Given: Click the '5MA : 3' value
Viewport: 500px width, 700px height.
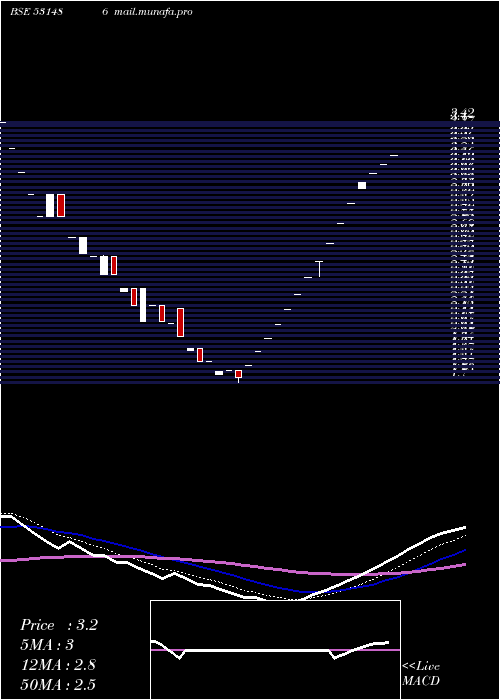Looking at the screenshot, I should tap(47, 645).
